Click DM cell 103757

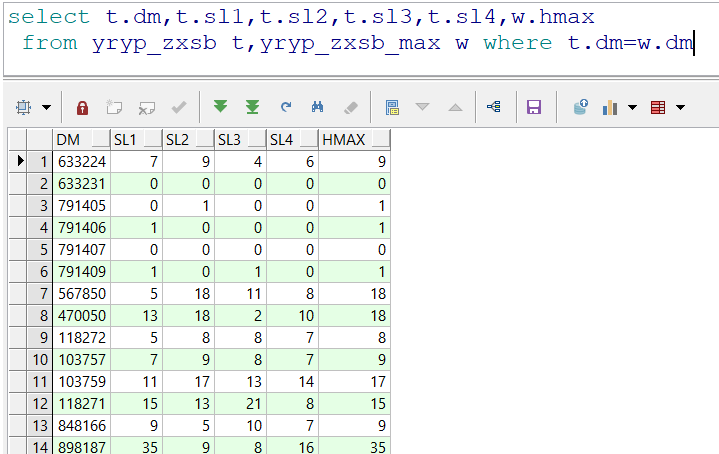82,360
